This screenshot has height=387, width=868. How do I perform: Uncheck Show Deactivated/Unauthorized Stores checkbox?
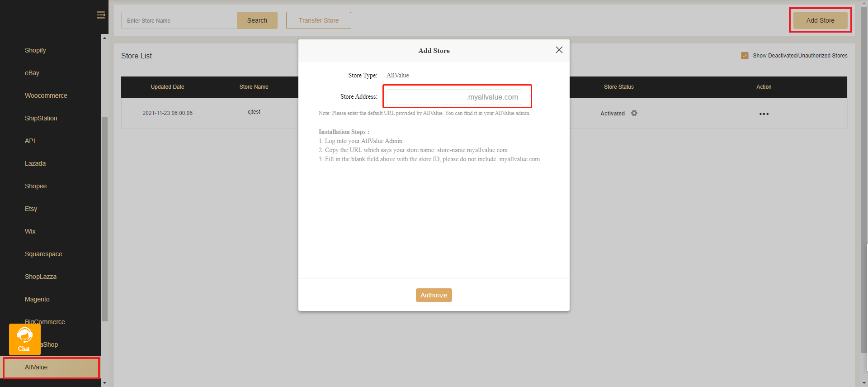click(x=745, y=56)
